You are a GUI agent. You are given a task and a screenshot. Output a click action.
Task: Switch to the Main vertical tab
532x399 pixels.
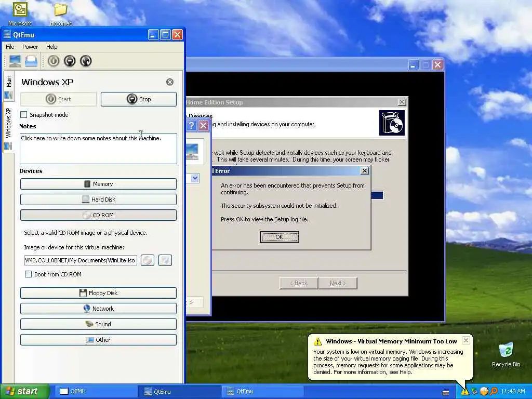(8, 87)
